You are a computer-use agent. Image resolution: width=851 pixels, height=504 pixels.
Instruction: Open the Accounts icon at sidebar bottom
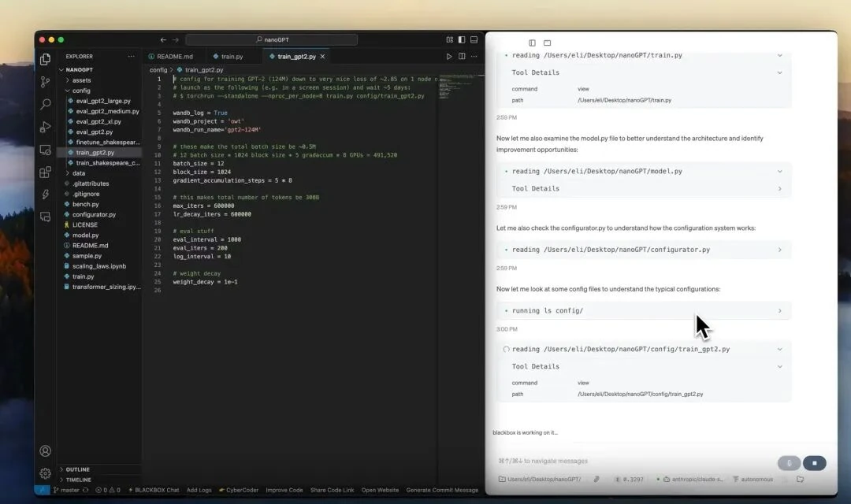tap(45, 450)
